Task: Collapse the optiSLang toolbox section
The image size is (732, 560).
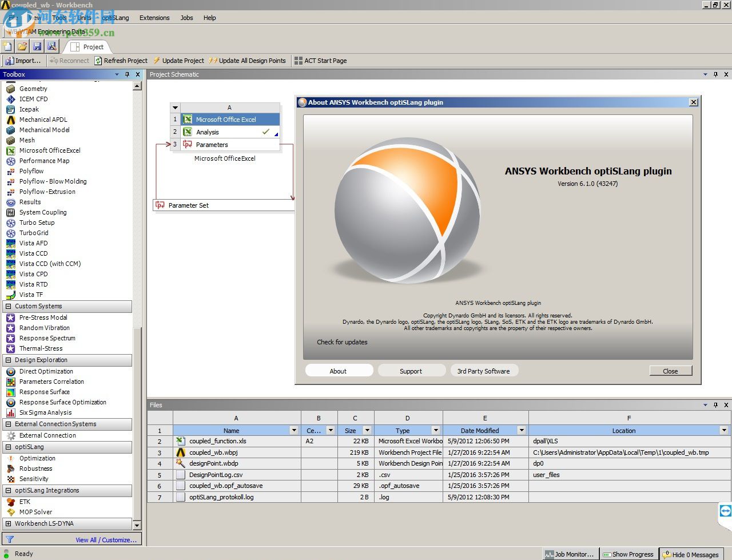Action: [8, 447]
